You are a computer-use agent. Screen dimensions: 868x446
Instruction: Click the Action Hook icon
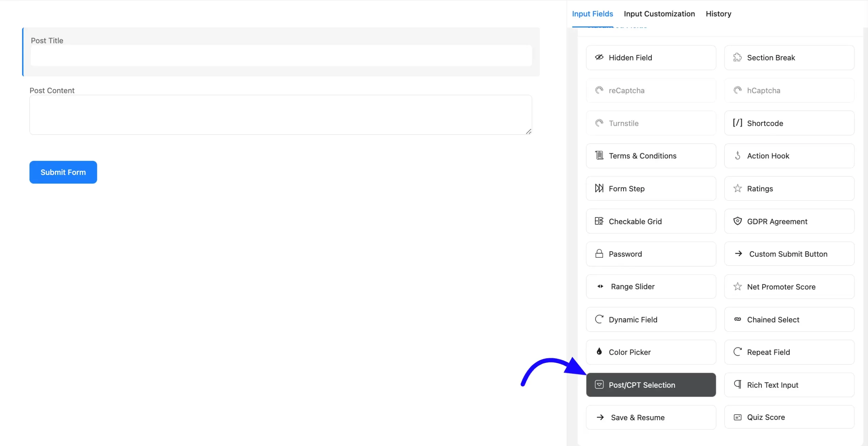point(737,156)
